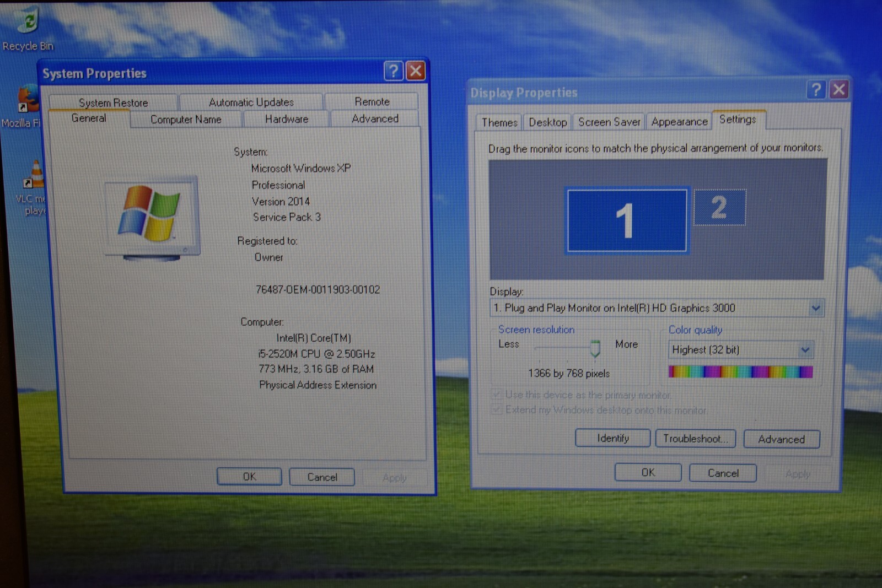
Task: Close the Display Properties window
Action: tap(839, 90)
